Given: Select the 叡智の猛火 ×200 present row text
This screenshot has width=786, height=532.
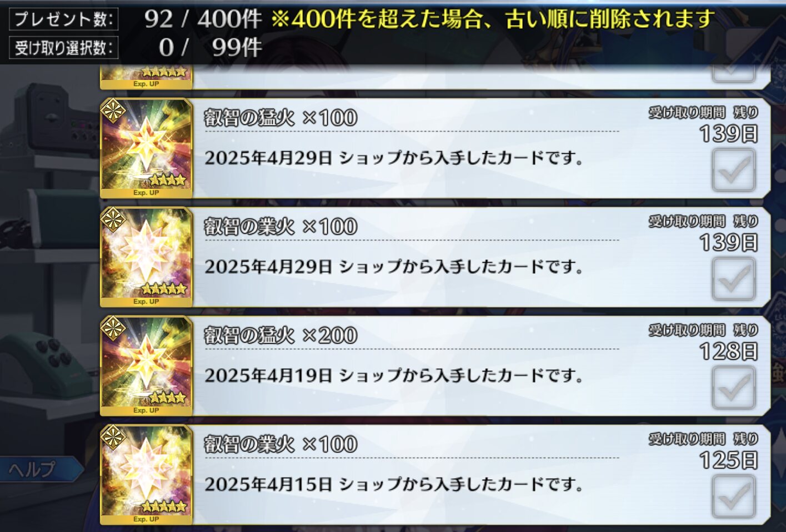Looking at the screenshot, I should [281, 335].
